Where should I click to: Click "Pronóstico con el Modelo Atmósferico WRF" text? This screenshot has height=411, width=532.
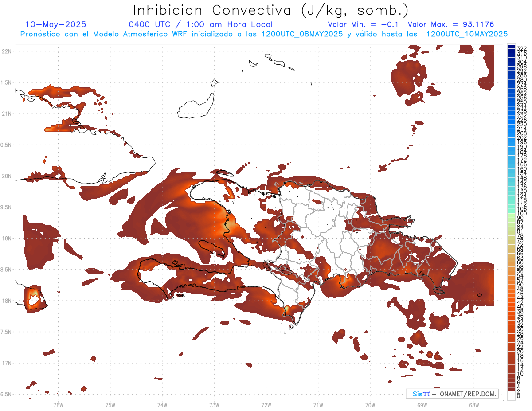pos(105,34)
